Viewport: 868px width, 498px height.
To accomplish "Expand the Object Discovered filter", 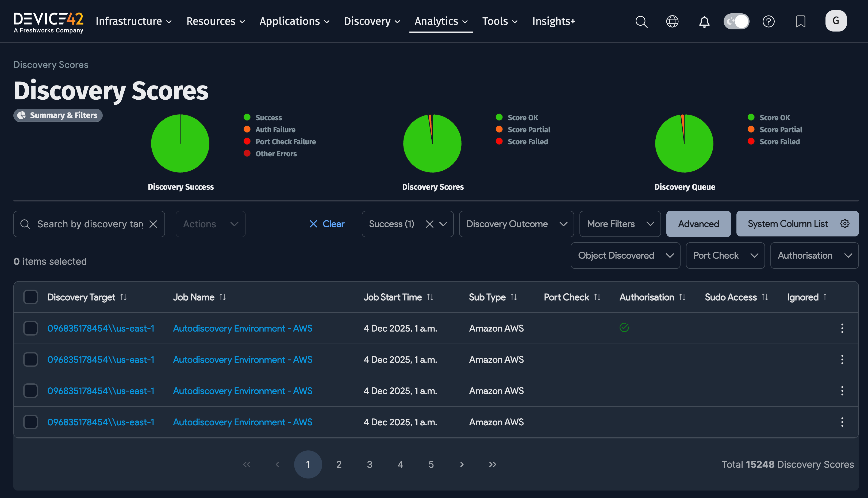I will pos(625,255).
